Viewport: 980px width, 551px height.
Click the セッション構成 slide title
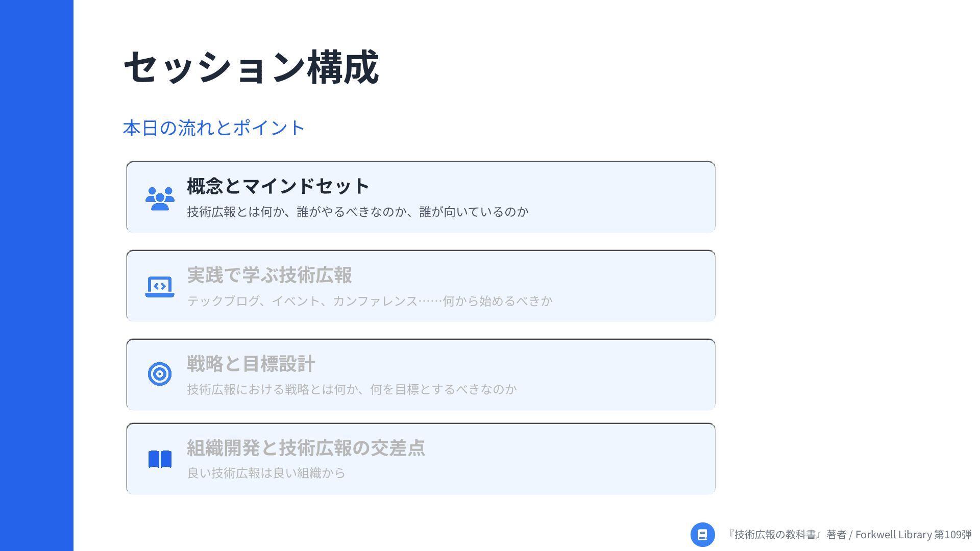pos(251,67)
